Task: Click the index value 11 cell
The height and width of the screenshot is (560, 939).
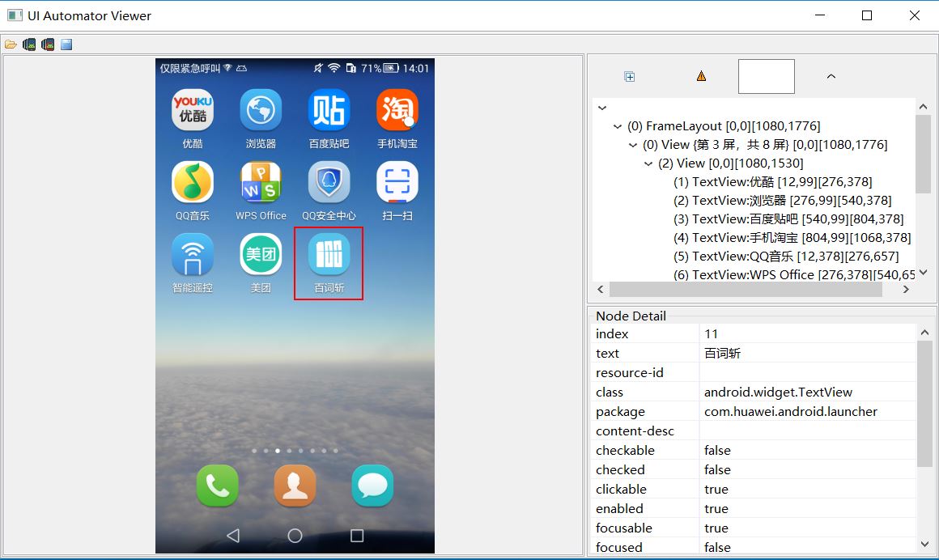Action: point(807,334)
